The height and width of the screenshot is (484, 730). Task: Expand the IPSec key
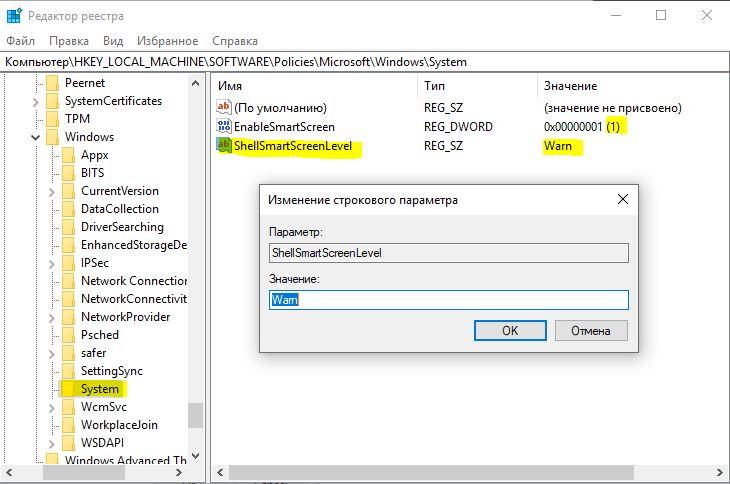(x=52, y=264)
